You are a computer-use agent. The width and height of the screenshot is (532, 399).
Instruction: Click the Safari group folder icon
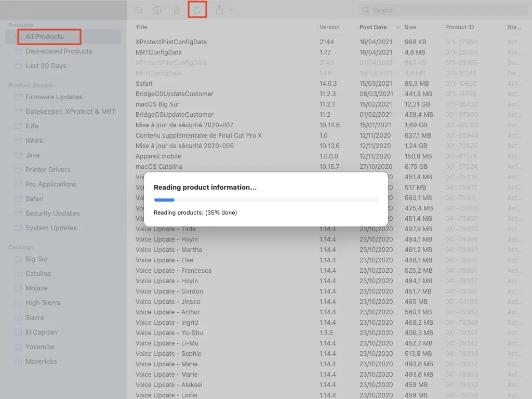(x=18, y=199)
